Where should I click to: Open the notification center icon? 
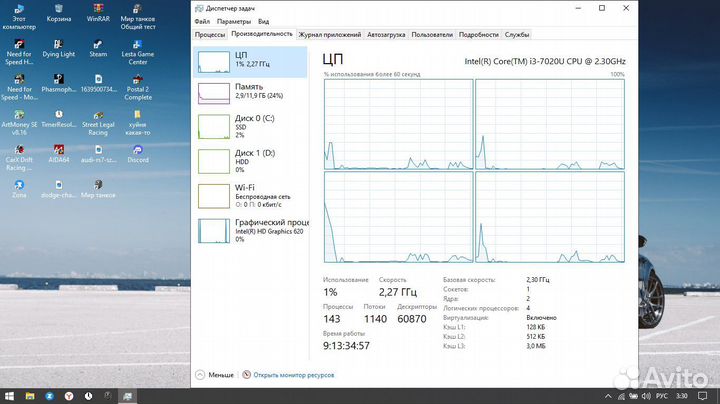point(703,396)
